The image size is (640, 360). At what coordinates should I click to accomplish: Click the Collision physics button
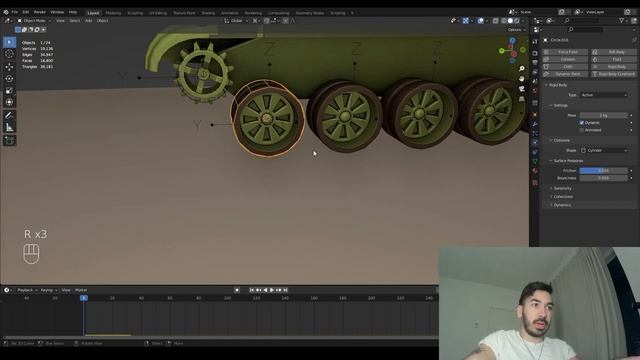click(x=565, y=59)
